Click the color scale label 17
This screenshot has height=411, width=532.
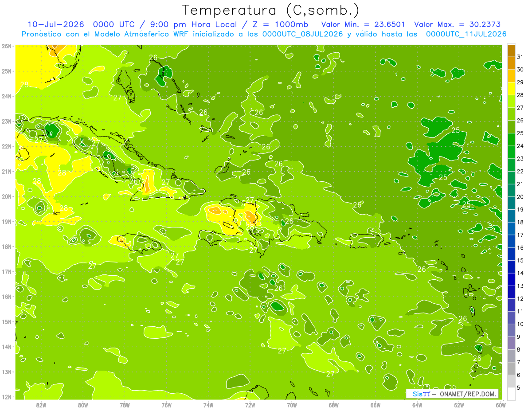(x=520, y=235)
